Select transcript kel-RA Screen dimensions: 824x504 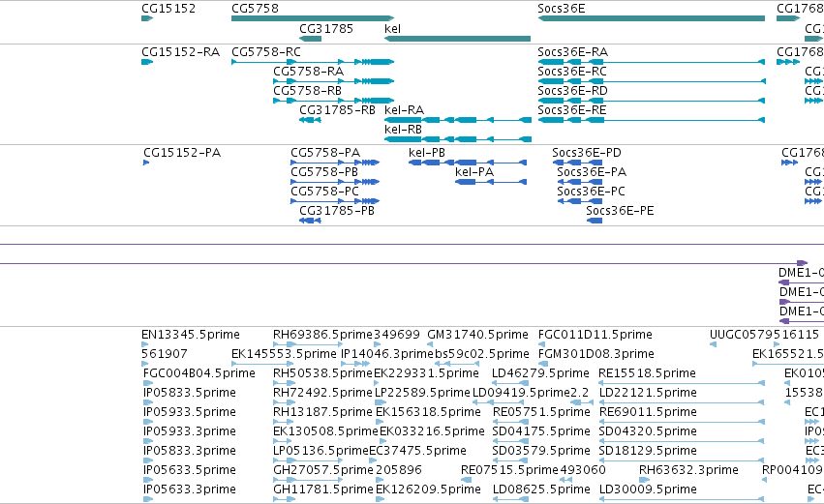click(404, 110)
